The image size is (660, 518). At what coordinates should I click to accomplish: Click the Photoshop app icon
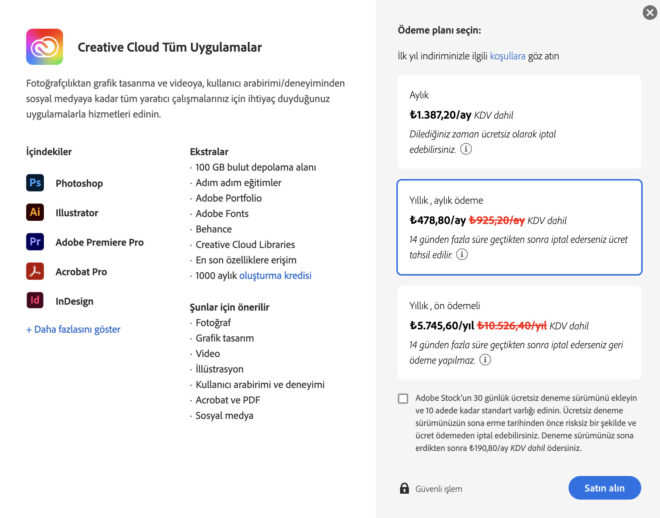click(x=35, y=183)
